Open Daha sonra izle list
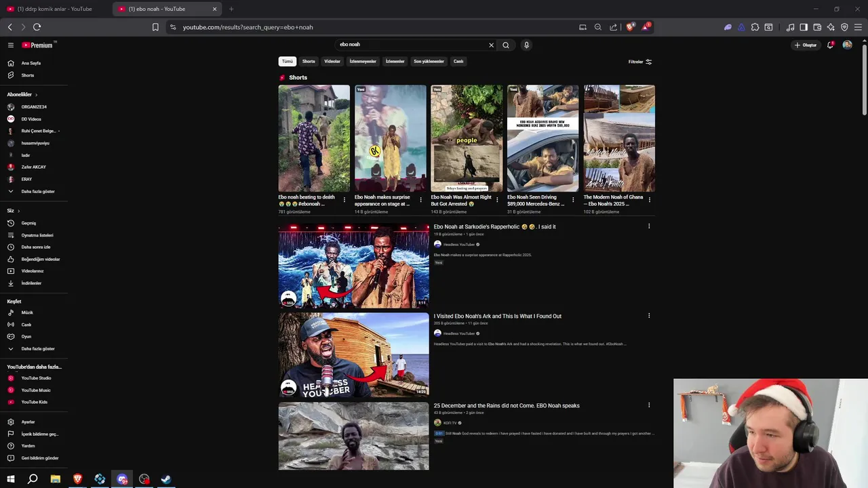This screenshot has width=868, height=488. point(34,247)
